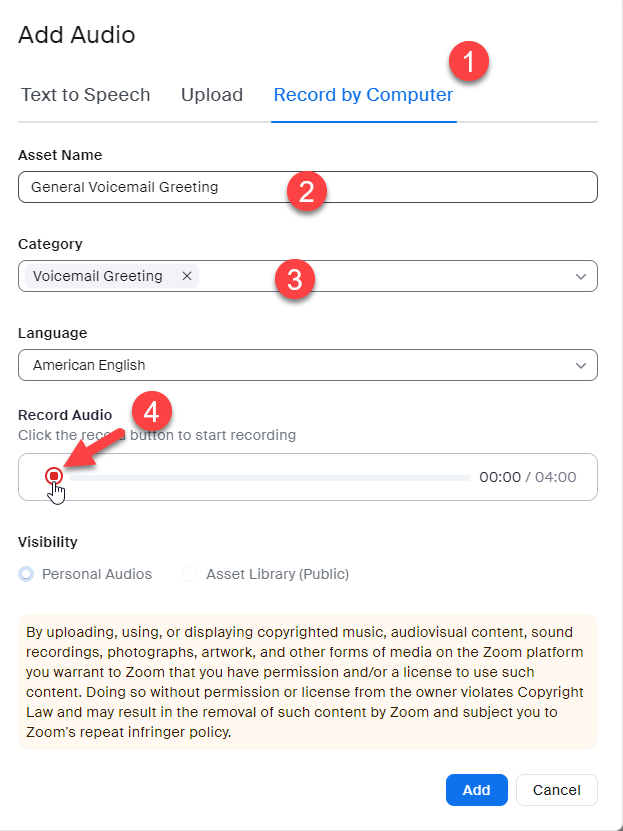The height and width of the screenshot is (831, 623).
Task: Click the 00:00 / 04:00 time display
Action: point(527,477)
